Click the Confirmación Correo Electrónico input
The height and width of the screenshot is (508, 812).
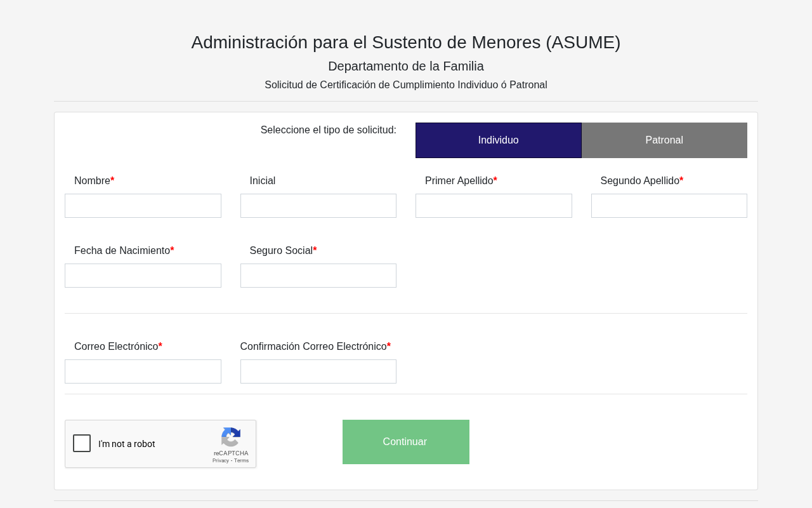[x=318, y=371]
